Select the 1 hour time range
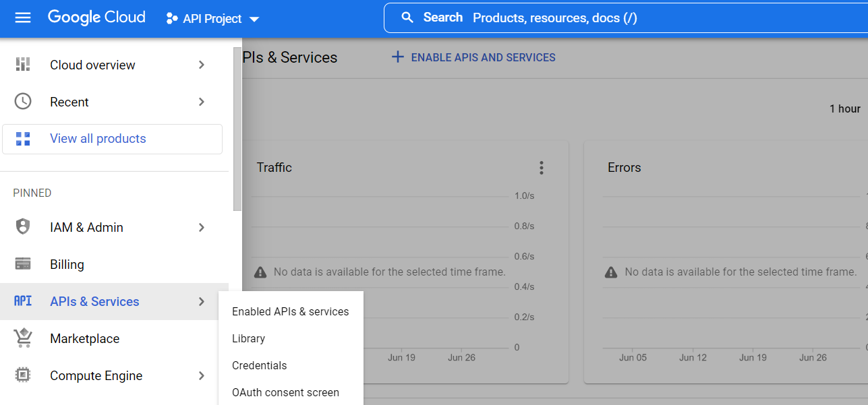 845,108
